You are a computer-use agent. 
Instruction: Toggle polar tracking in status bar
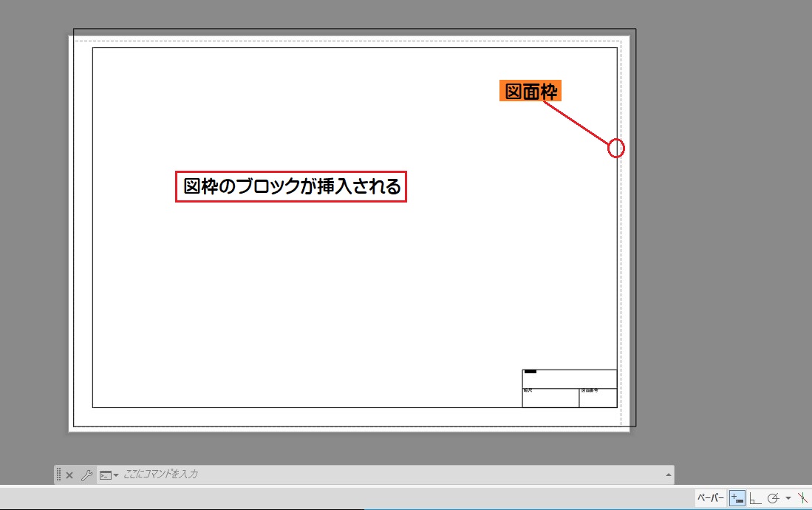pos(773,498)
